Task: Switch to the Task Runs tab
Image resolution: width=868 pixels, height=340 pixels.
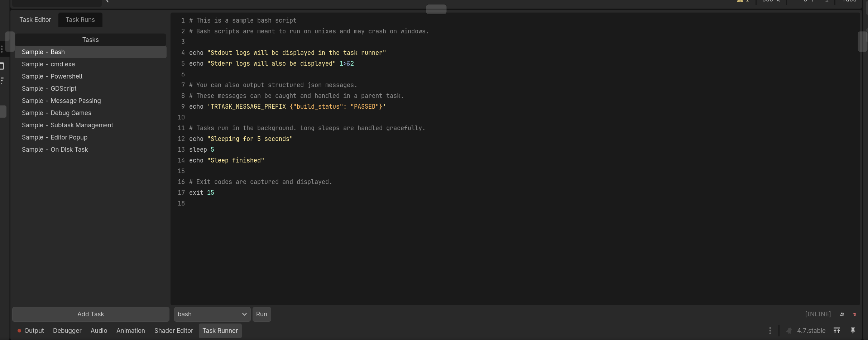Action: [x=80, y=20]
